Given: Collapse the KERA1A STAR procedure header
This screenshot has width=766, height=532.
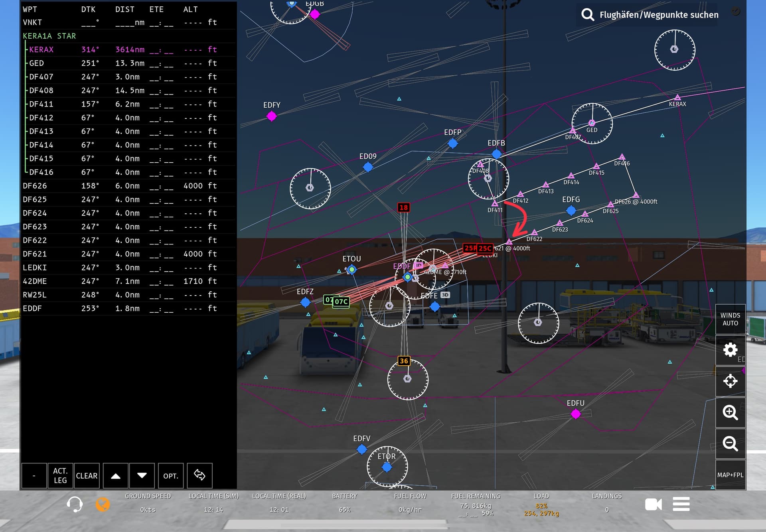Looking at the screenshot, I should tap(49, 36).
